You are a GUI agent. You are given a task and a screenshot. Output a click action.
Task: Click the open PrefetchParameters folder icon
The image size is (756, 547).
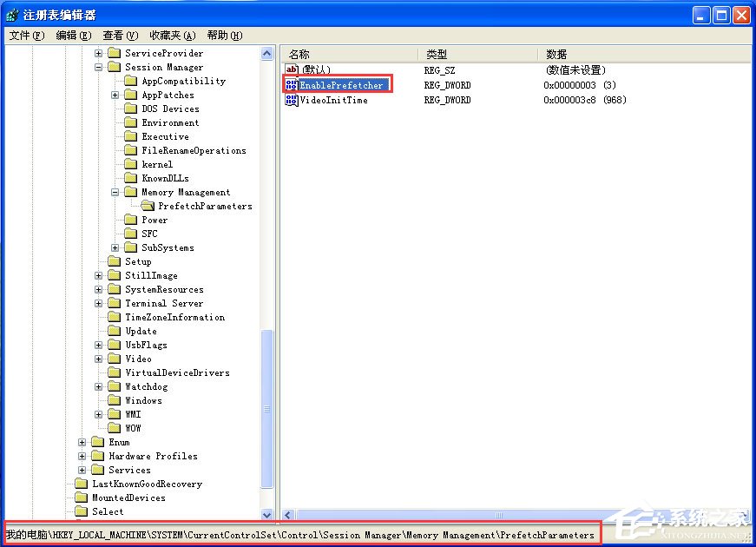(148, 206)
